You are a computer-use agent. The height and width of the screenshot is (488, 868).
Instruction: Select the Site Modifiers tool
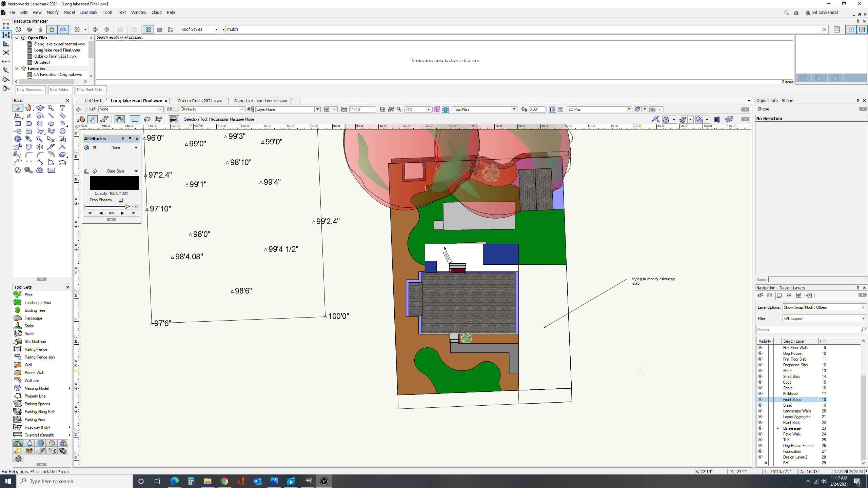35,342
